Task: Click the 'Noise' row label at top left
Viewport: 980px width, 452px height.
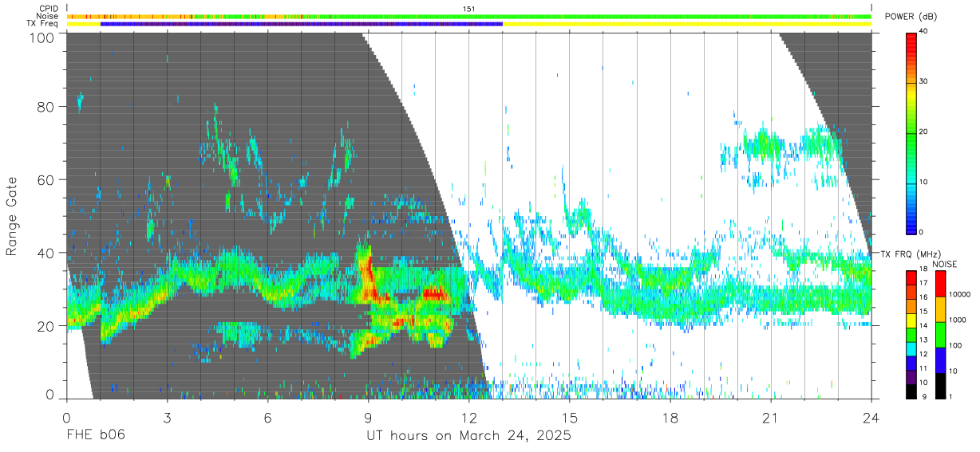Action: tap(48, 16)
